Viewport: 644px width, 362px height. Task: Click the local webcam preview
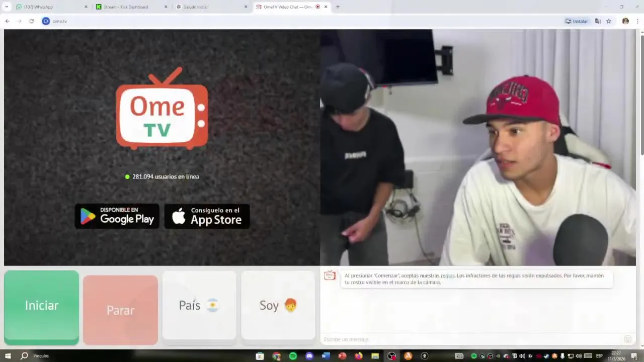click(x=478, y=147)
